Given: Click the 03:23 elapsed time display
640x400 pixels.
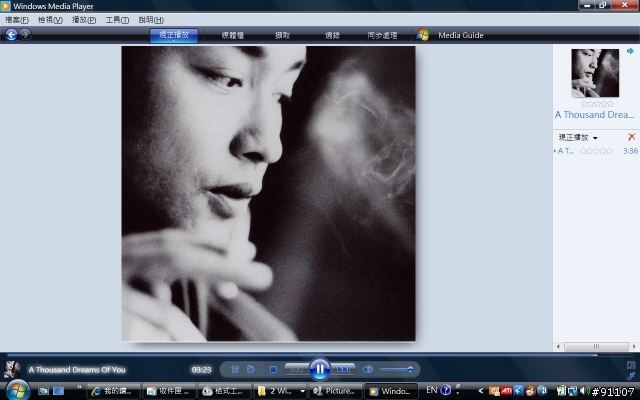Looking at the screenshot, I should [x=201, y=370].
